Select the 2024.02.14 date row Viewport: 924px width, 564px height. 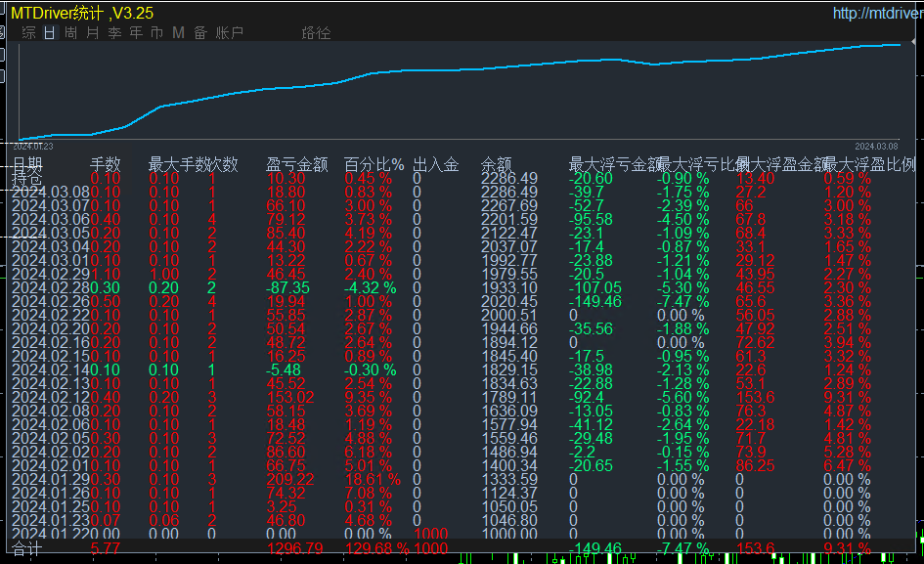click(x=51, y=369)
